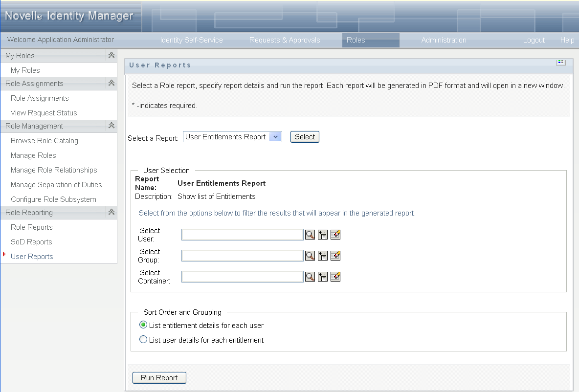579x392 pixels.
Task: Switch to Requests & Approvals tab
Action: coord(285,40)
